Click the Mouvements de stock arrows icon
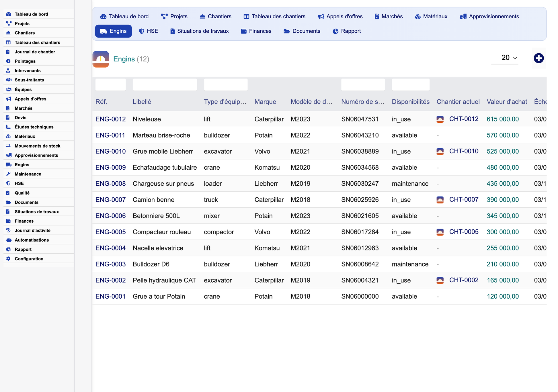This screenshot has width=558, height=392. (x=9, y=146)
